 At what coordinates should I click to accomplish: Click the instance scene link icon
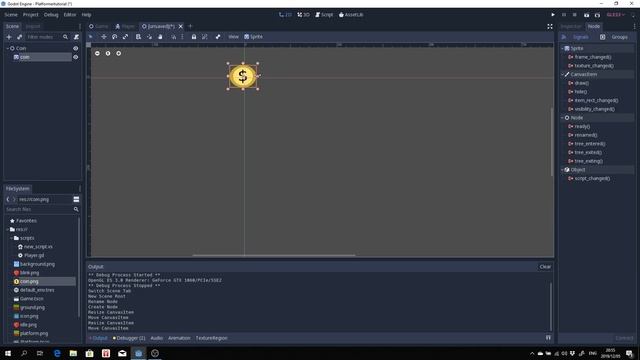(19, 37)
